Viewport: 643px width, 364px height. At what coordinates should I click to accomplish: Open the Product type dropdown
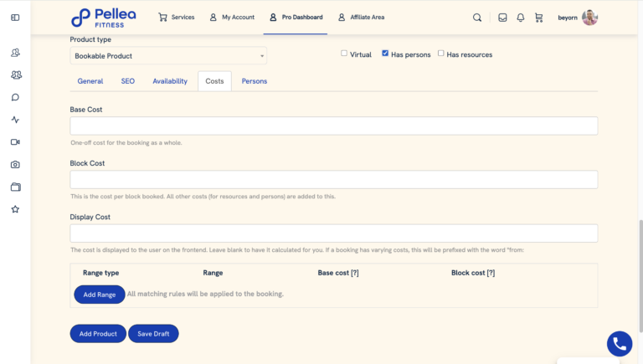point(168,56)
